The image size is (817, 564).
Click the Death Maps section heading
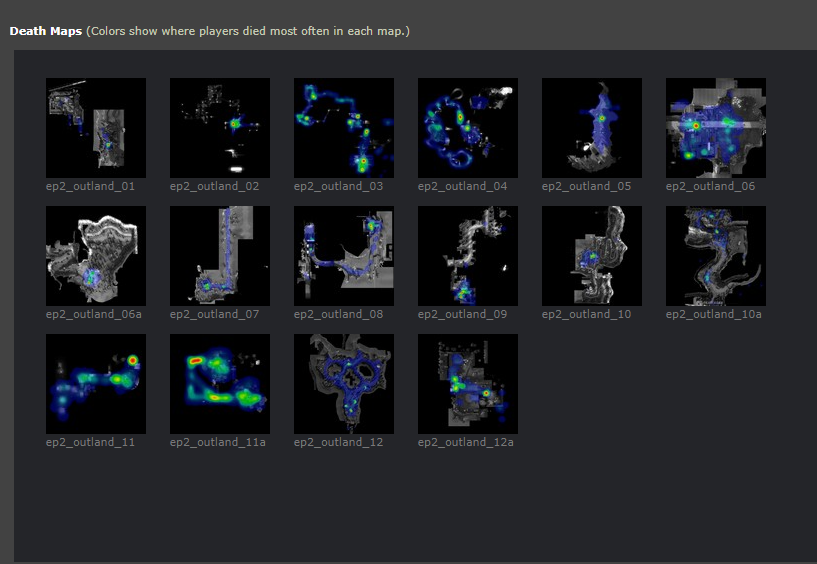46,31
